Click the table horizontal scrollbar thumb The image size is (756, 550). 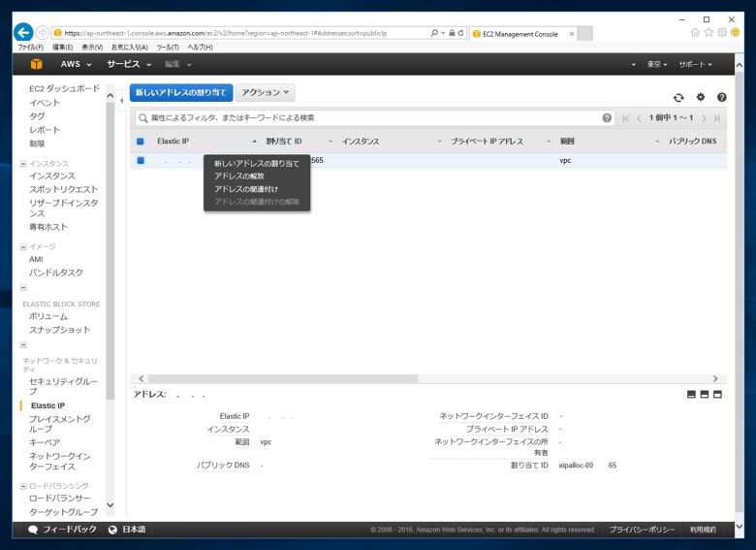(283, 378)
